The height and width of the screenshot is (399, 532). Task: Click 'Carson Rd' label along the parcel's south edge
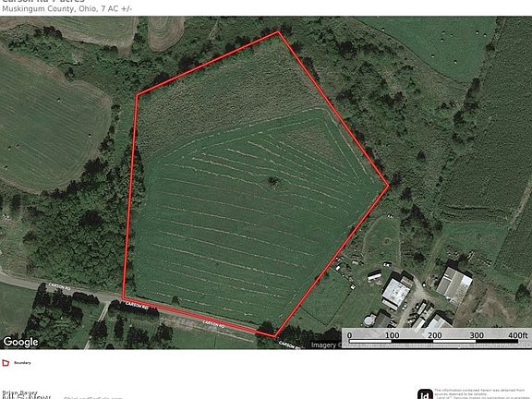(x=213, y=323)
